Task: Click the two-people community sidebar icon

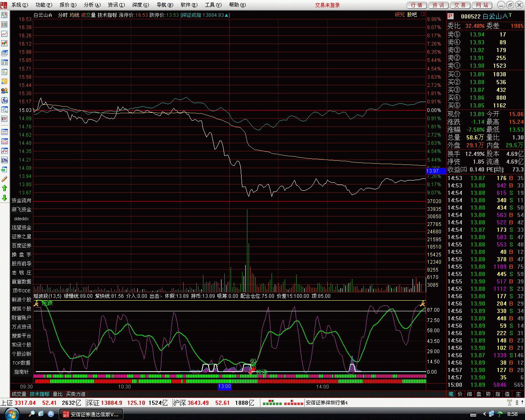Action: [5, 91]
